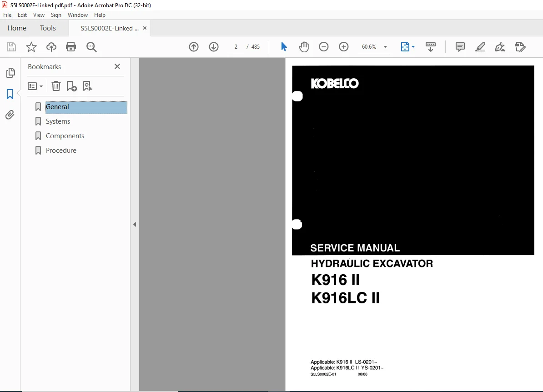Collapse the navigation pane arrow
The width and height of the screenshot is (543, 392).
pos(135,224)
